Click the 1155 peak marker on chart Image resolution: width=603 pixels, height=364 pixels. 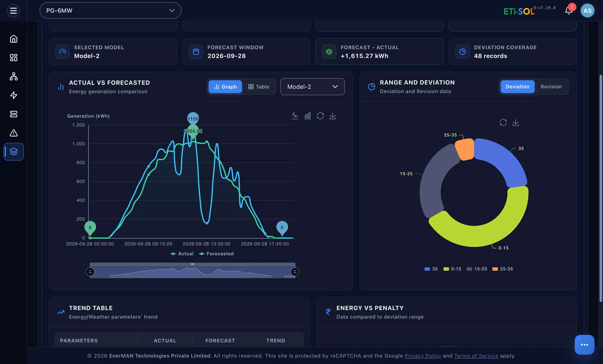(193, 118)
